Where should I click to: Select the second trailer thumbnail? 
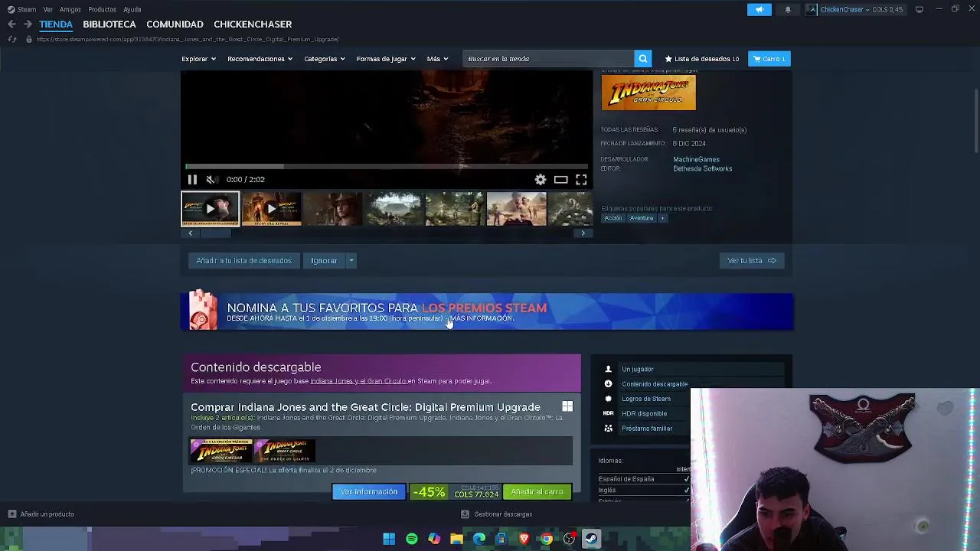tap(271, 209)
